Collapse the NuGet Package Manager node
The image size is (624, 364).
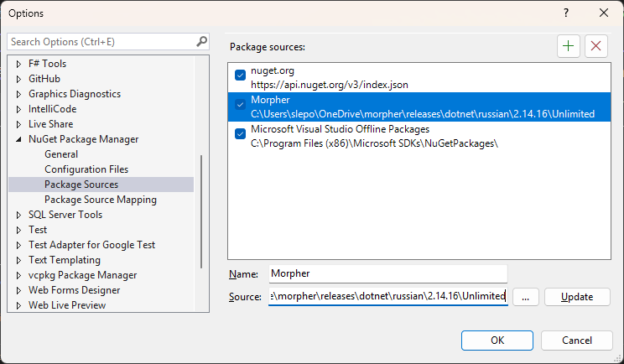click(x=19, y=139)
